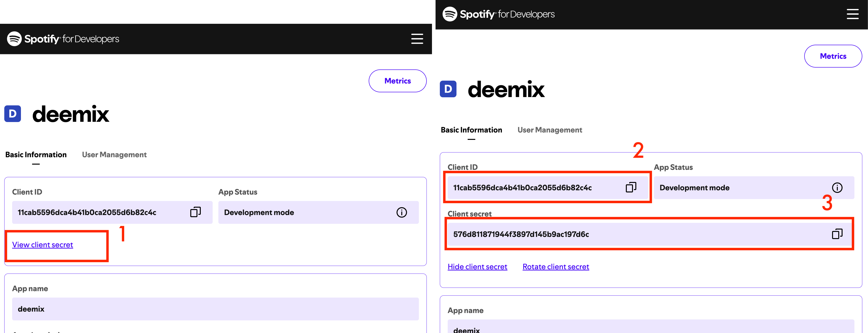Switch to User Management tab in left panel
Screen dimensions: 868x333
tap(114, 155)
